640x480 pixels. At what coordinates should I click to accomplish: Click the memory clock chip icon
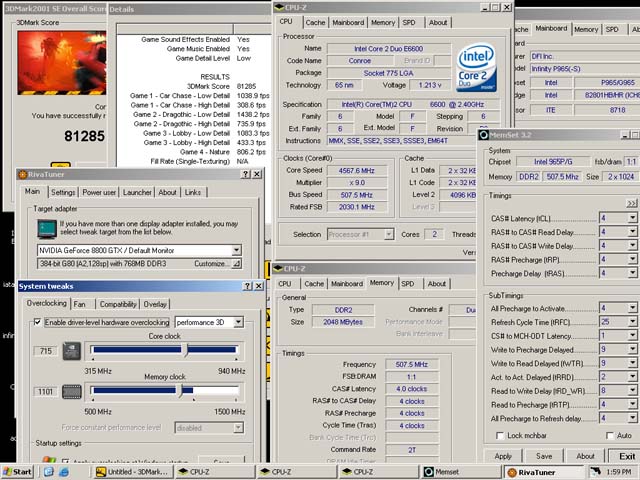[71, 392]
